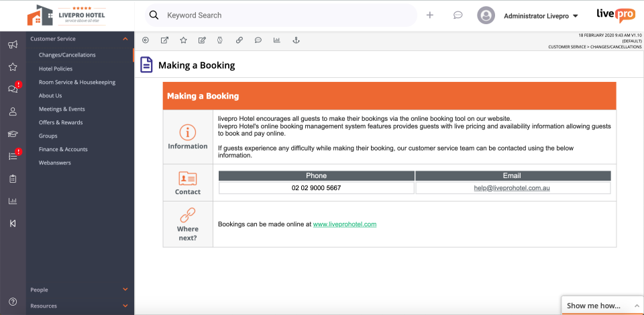Click the phone number 02 02 9000 5667
644x315 pixels.
316,188
